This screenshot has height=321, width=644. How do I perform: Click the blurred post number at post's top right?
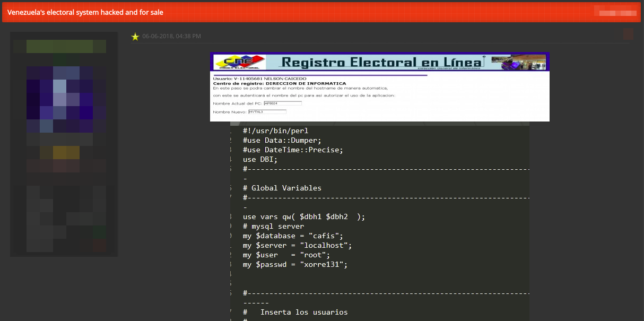coord(629,34)
